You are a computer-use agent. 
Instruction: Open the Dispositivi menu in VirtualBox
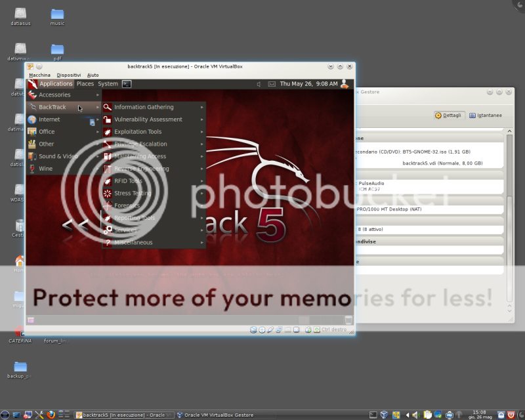(69, 75)
